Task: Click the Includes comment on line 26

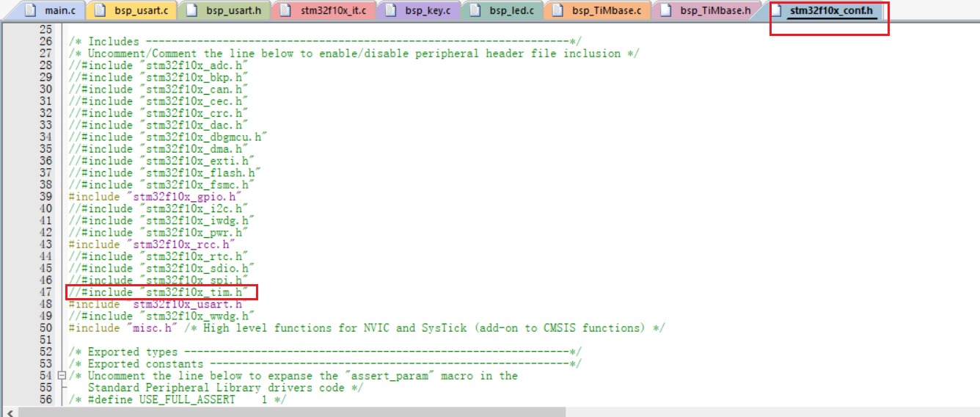Action: (325, 41)
